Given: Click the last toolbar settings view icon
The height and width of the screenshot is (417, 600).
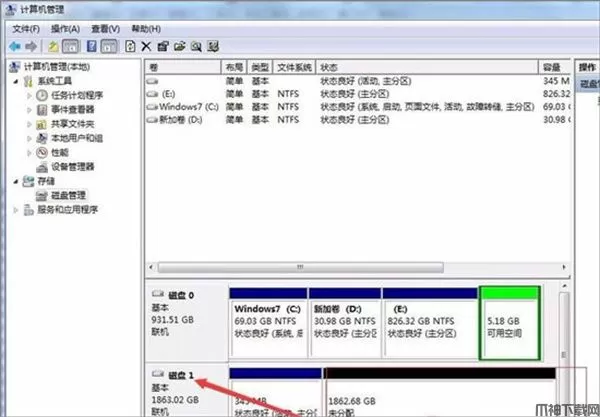Looking at the screenshot, I should (x=213, y=47).
